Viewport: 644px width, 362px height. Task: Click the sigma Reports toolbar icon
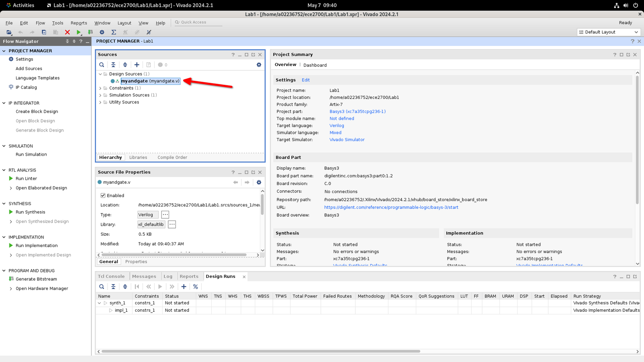click(x=114, y=32)
